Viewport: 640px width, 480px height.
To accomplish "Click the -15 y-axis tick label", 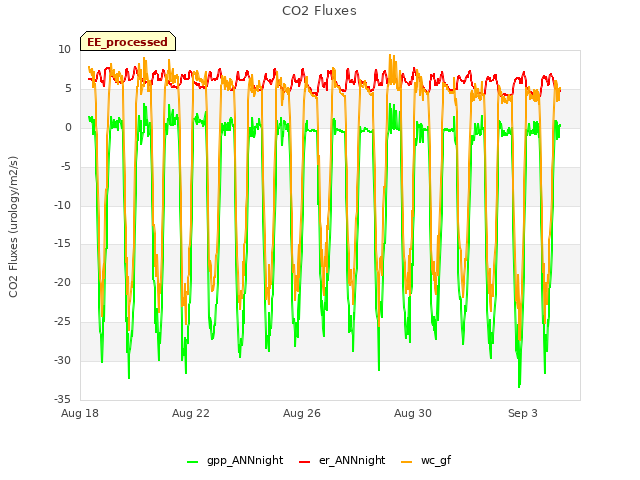I will pyautogui.click(x=62, y=244).
